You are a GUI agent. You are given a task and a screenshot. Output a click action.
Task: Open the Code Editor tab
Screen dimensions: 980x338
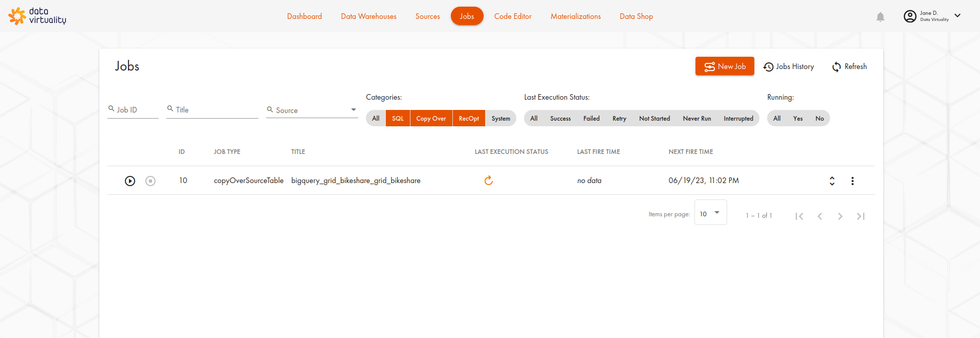click(x=513, y=16)
